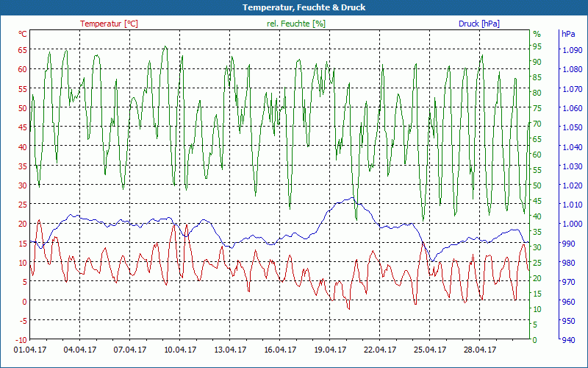Click the 19.04.17 date label
This screenshot has height=368, width=588.
(x=329, y=350)
